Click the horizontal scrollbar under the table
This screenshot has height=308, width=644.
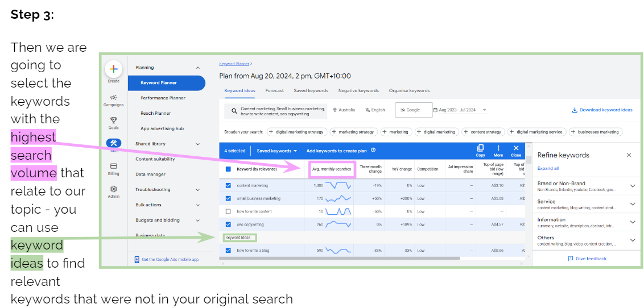pyautogui.click(x=341, y=259)
